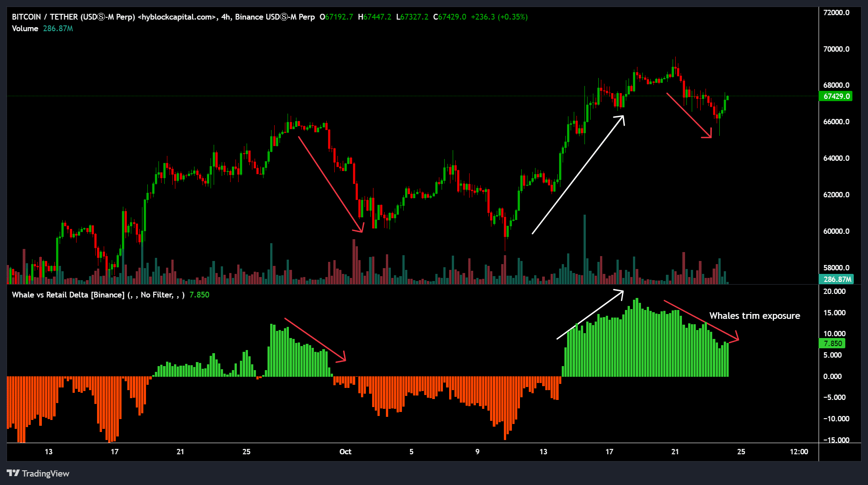
Task: Click the 'Whales trim exposure' annotation text
Action: 754,316
